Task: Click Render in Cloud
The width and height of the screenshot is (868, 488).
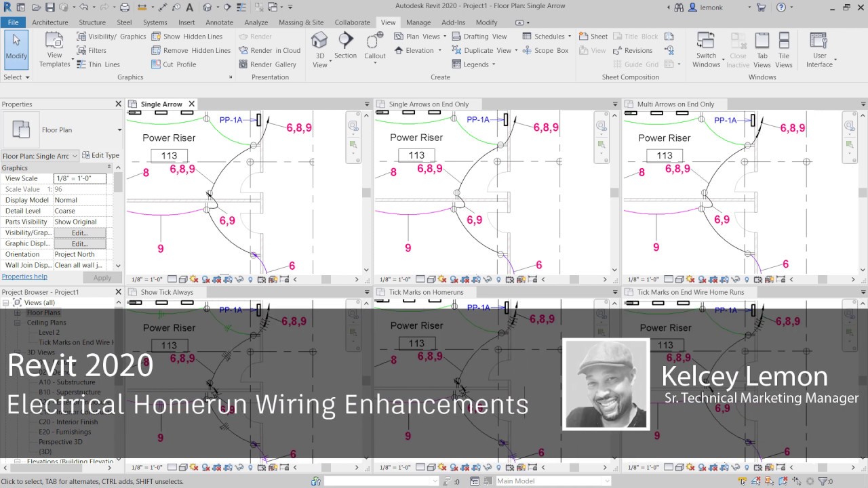Action: (270, 50)
